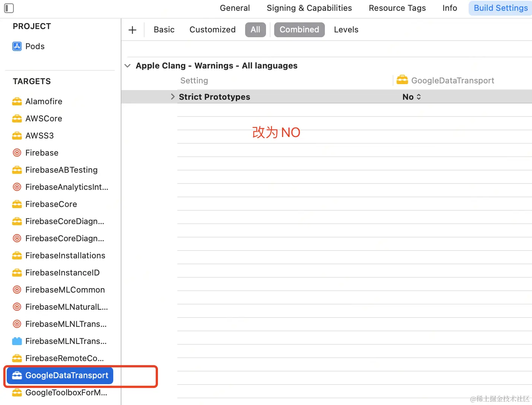The width and height of the screenshot is (532, 405).
Task: Click the GoogleToolboxForM... toolbox icon
Action: 17,392
